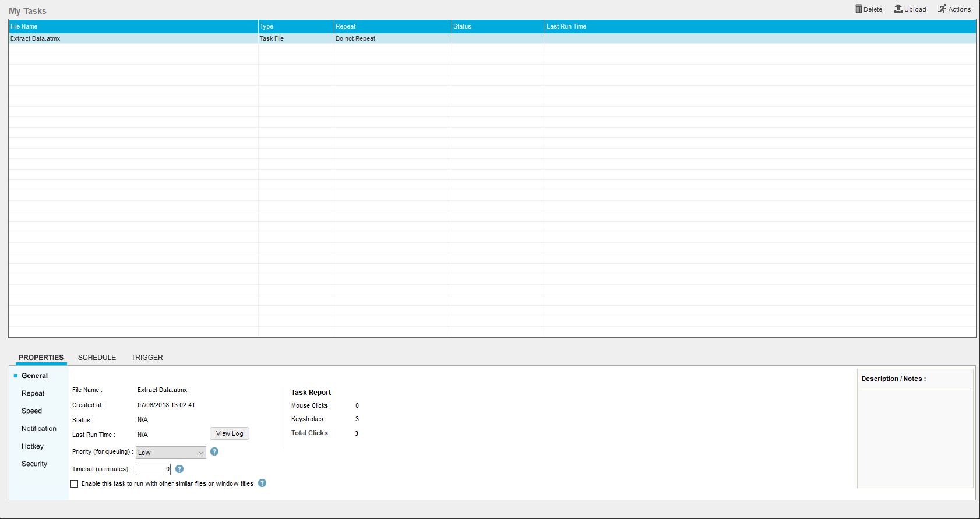Sort by Last Run Time column header
Viewport: 980px width, 519px height.
[760, 26]
